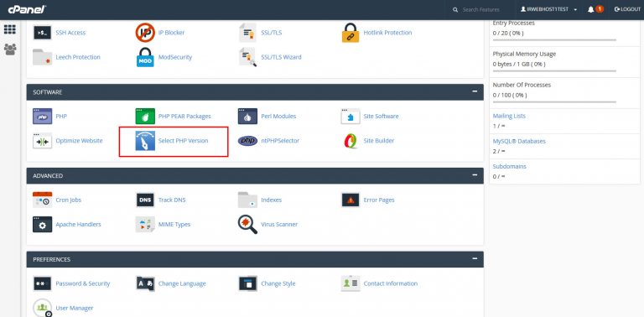Open the notifications bell icon
Screen dimensions: 644x317
point(591,9)
